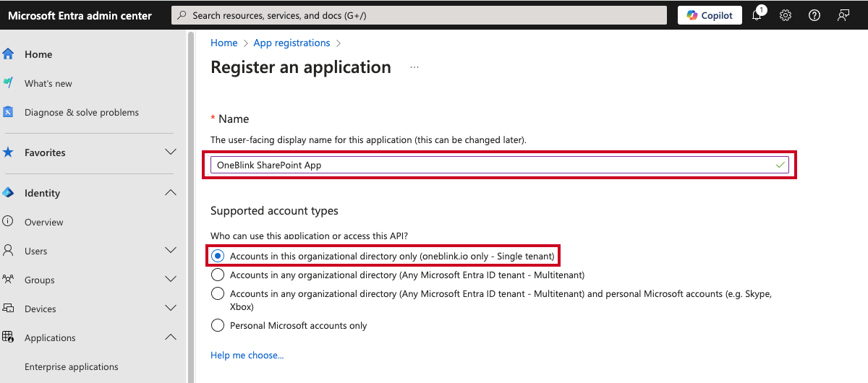868x383 pixels.
Task: Open the help question mark icon
Action: [814, 15]
